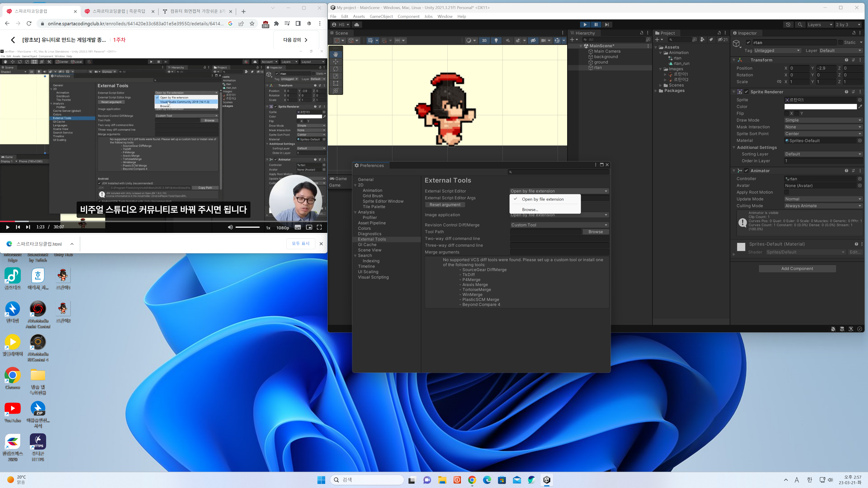Select the Hand tool in Scene view
Image resolution: width=868 pixels, height=488 pixels.
[336, 54]
